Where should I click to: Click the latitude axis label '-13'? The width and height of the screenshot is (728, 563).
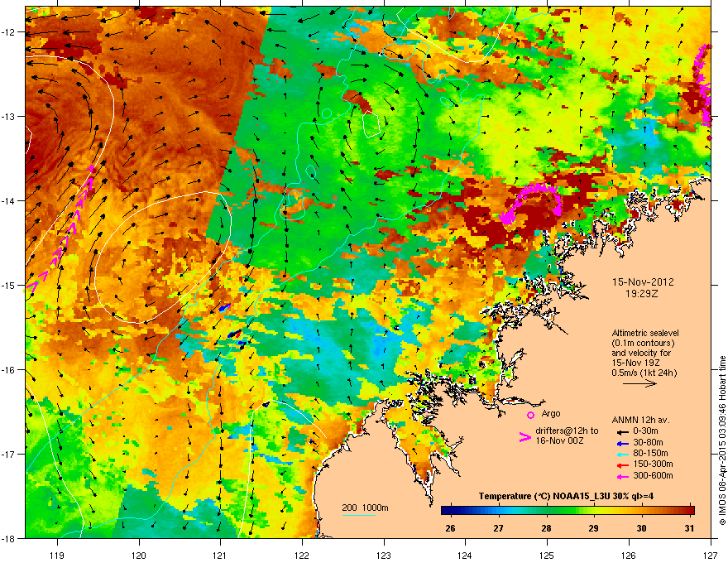tap(9, 117)
